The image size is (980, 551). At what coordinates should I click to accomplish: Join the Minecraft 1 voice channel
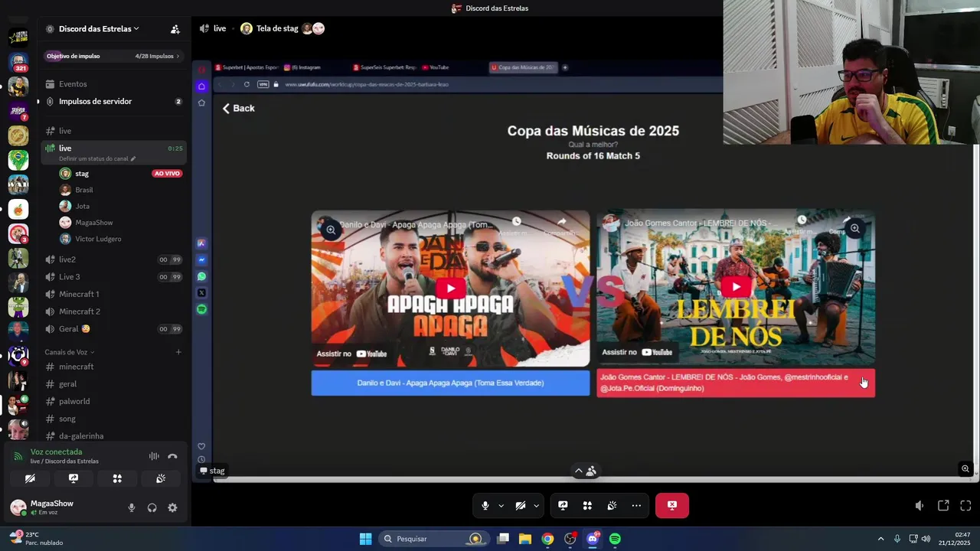coord(113,294)
